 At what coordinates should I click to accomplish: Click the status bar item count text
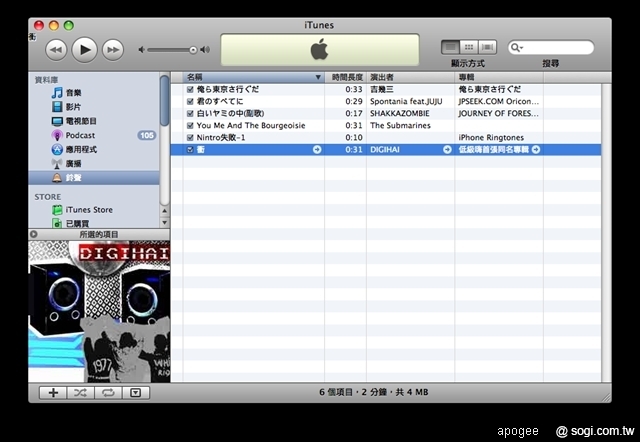pos(373,392)
